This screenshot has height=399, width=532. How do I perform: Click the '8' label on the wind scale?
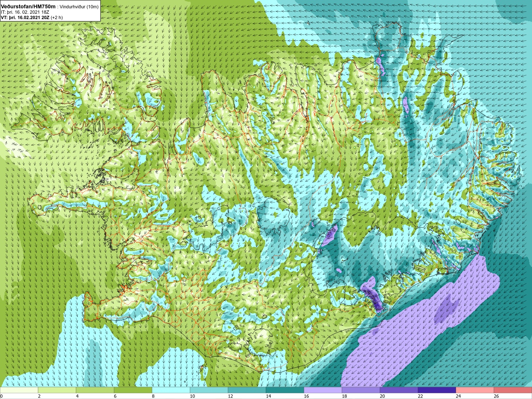click(154, 396)
